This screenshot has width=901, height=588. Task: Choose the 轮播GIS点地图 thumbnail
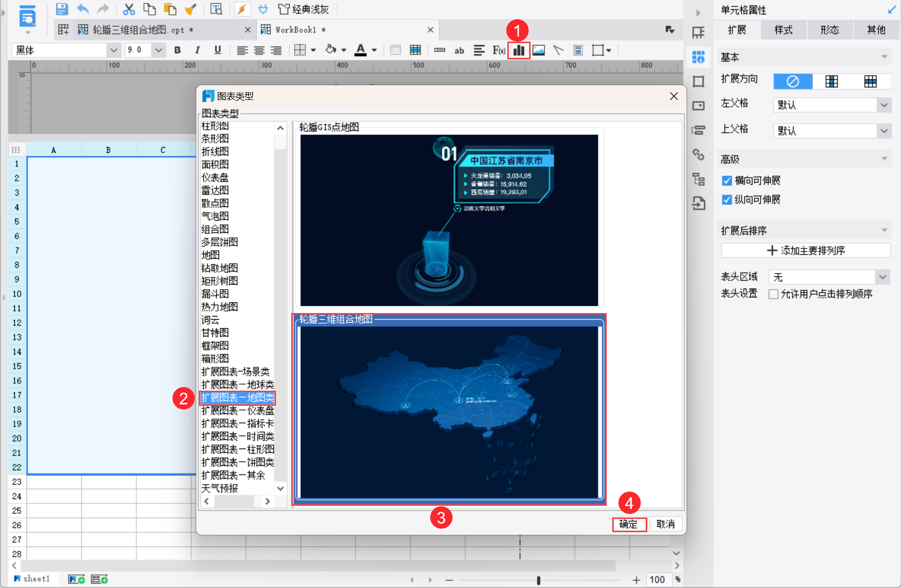(449, 220)
